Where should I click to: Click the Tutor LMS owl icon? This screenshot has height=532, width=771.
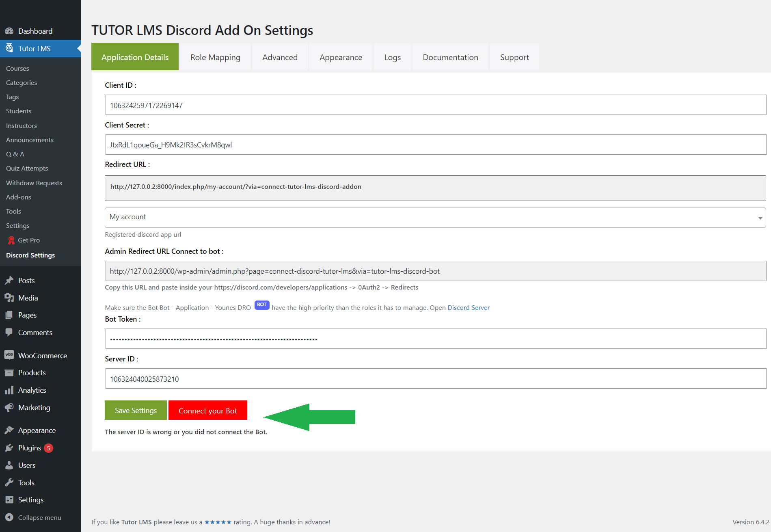[9, 48]
